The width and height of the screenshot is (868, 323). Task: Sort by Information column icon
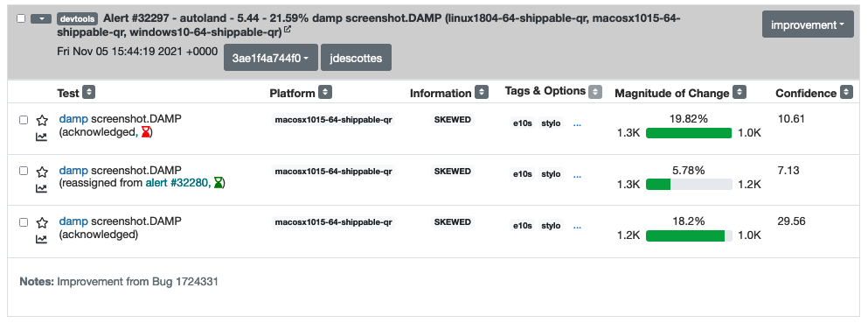tap(483, 92)
